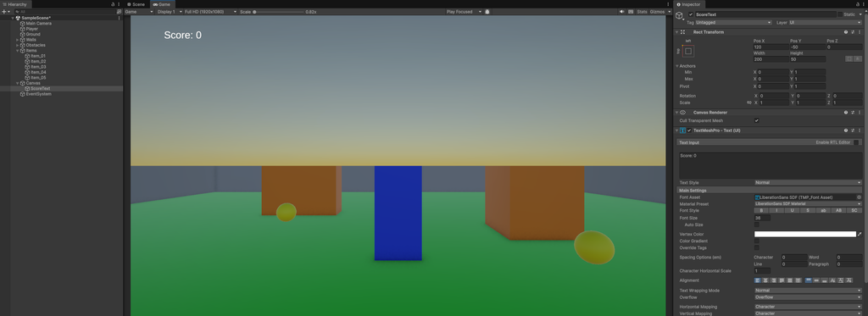Click the Game view Scale slider
This screenshot has width=868, height=316.
click(x=278, y=12)
